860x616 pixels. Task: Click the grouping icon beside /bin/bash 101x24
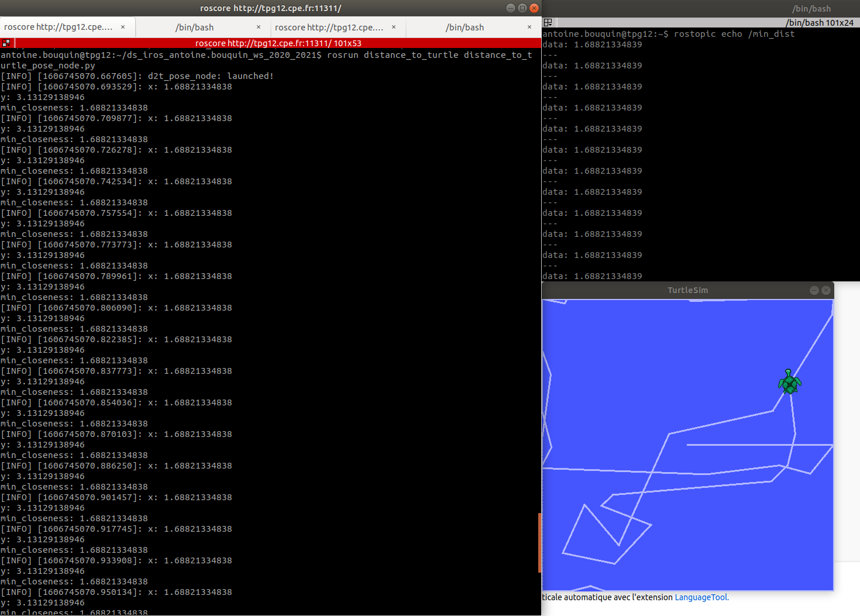click(548, 22)
